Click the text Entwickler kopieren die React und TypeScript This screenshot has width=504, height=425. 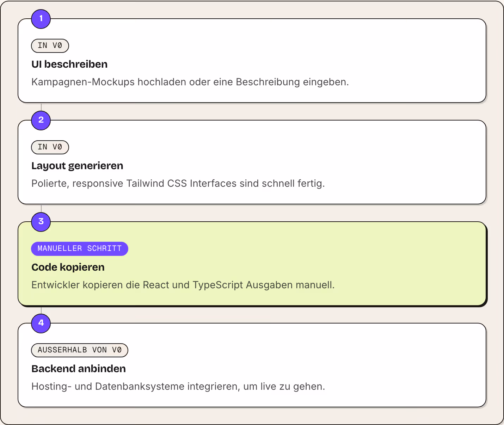point(183,285)
